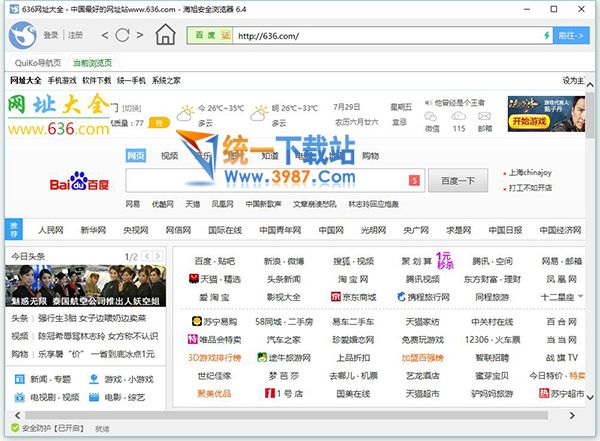Open 软件下载 in top menu
This screenshot has height=441, width=600.
[x=96, y=80]
